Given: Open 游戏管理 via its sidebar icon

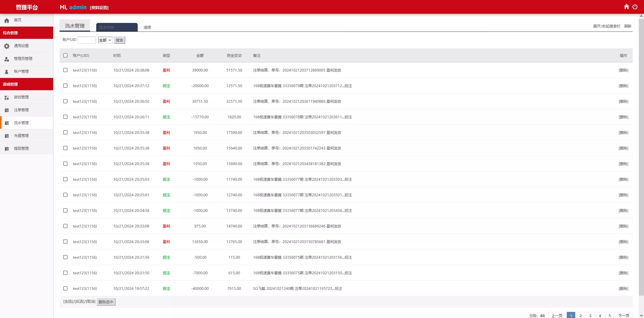Looking at the screenshot, I should pos(7,98).
